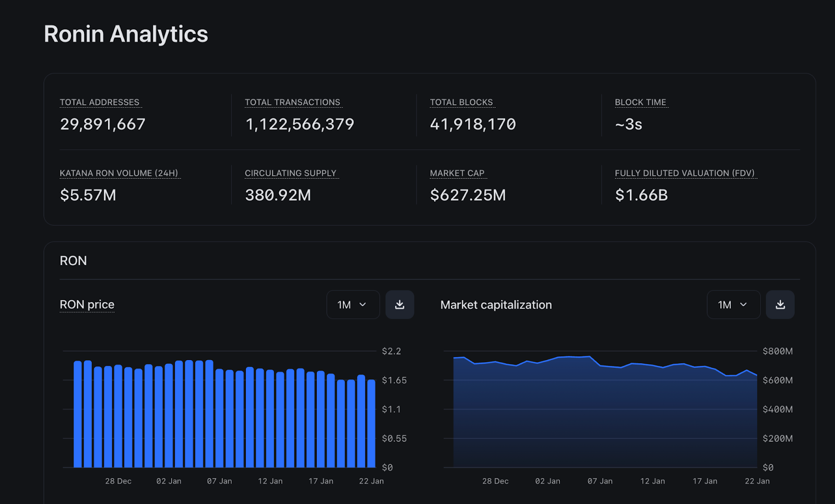Click the Total Blocks label
Image resolution: width=835 pixels, height=504 pixels.
[x=461, y=102]
